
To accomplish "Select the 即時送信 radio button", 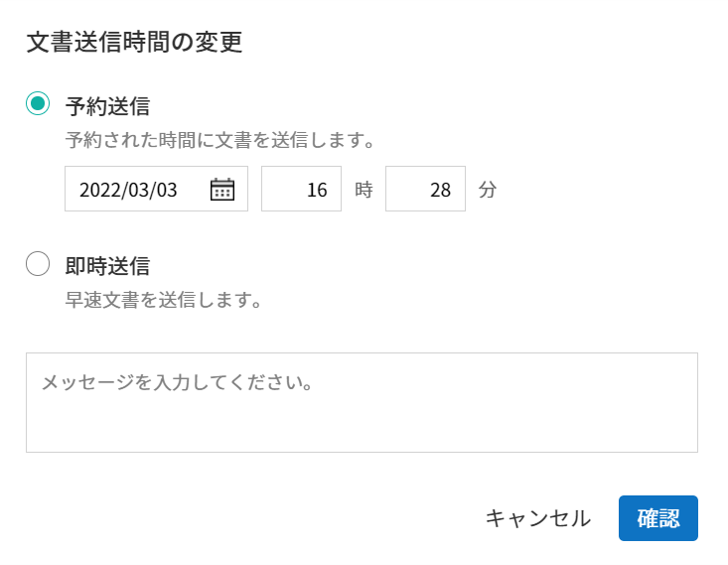I will [x=38, y=264].
